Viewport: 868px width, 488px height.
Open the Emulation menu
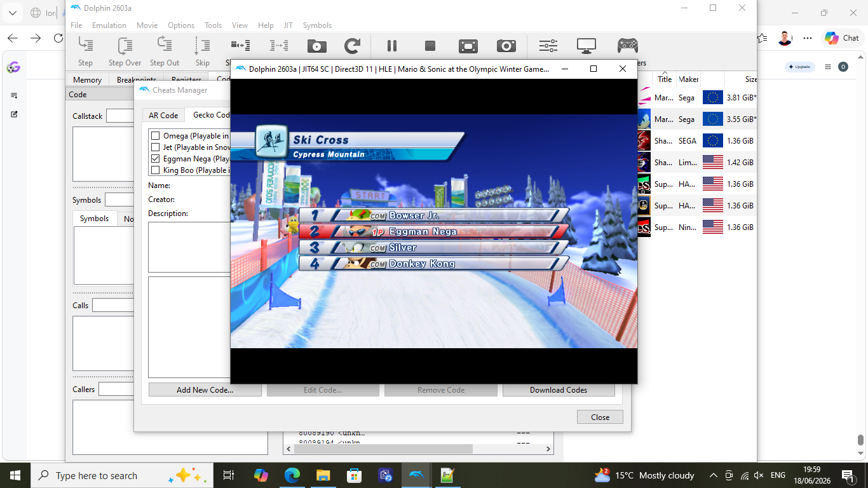(109, 25)
